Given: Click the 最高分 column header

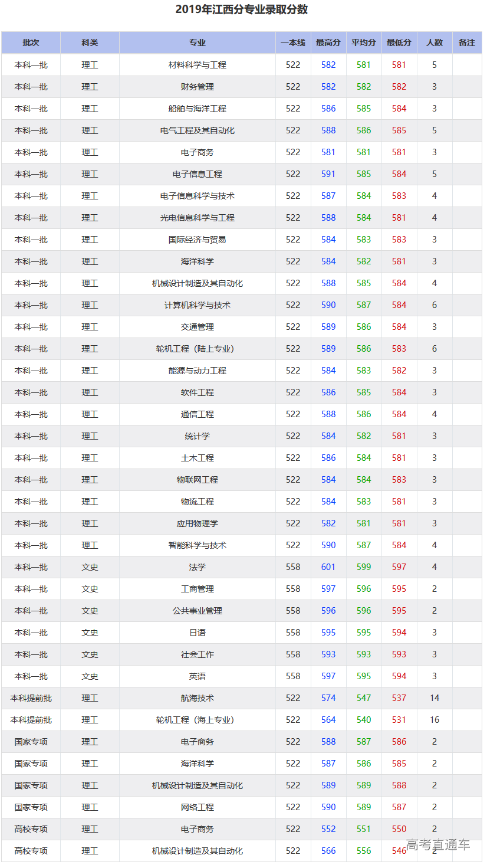Looking at the screenshot, I should [x=328, y=42].
